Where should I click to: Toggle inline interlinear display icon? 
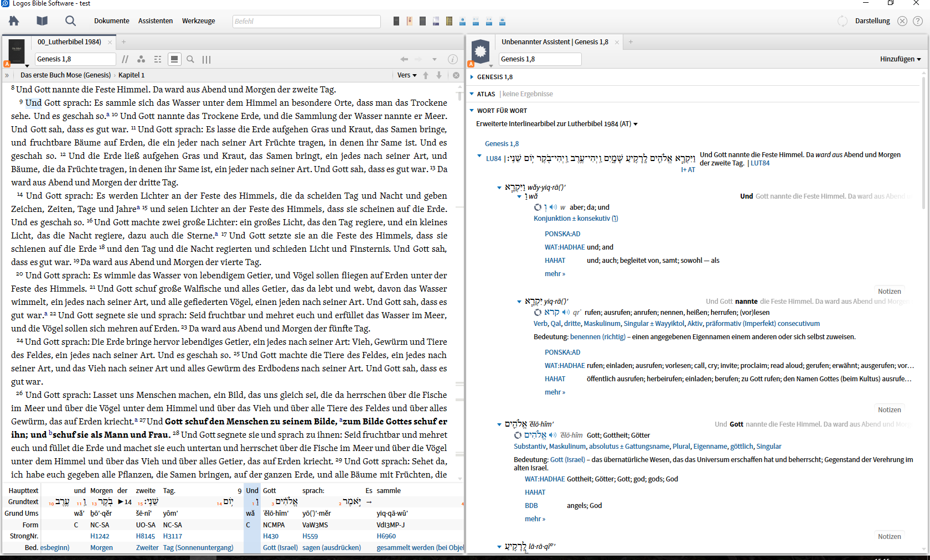click(158, 59)
